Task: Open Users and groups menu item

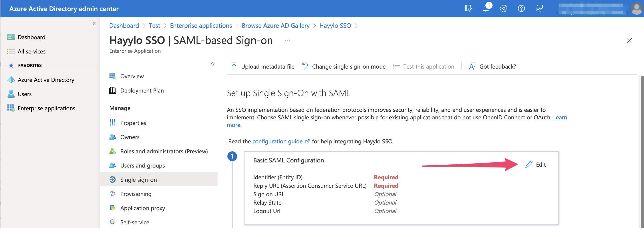Action: (142, 165)
